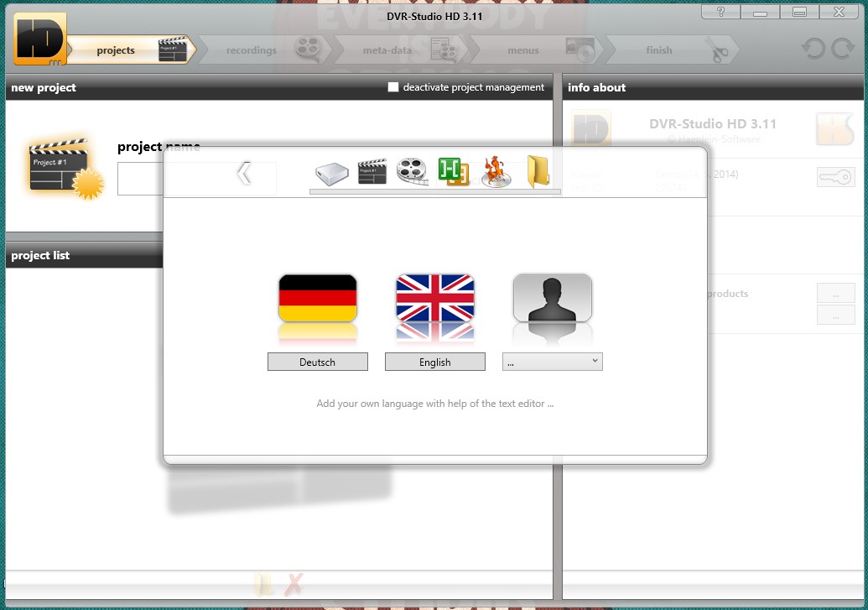The height and width of the screenshot is (610, 868).
Task: Click the first ellipsis button beside products
Action: (x=836, y=293)
